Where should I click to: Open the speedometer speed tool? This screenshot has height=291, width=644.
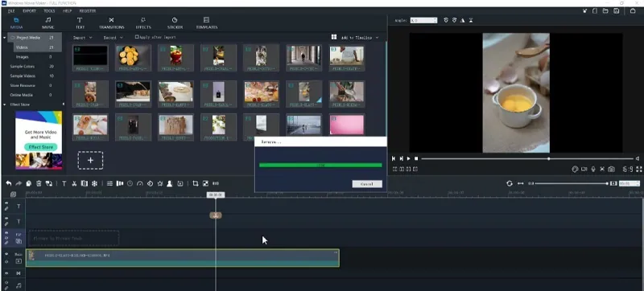[139, 183]
